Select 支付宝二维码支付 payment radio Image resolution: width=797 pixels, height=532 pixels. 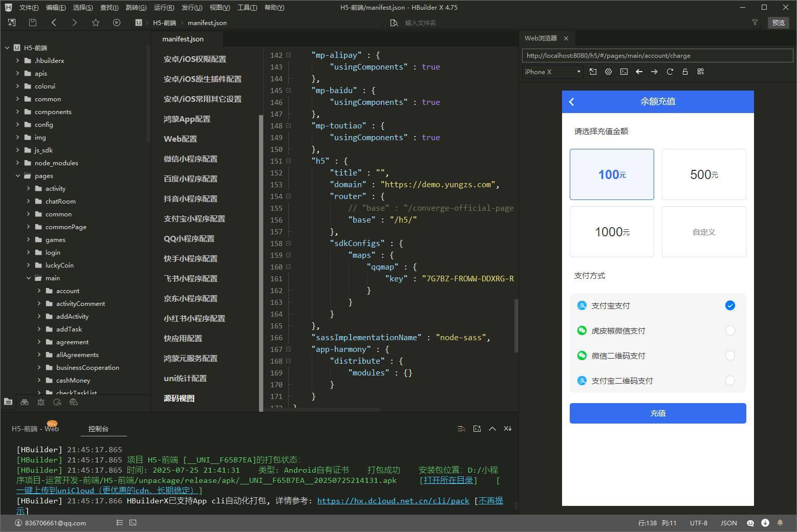730,381
